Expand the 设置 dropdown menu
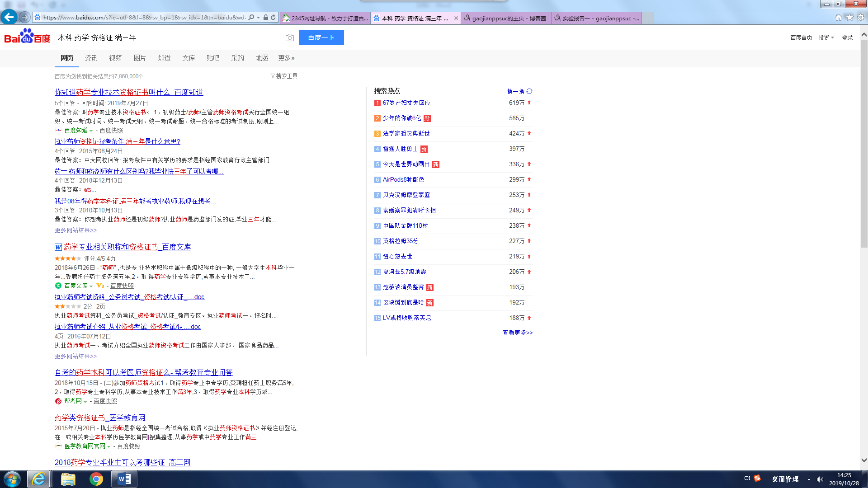Viewport: 868px width, 488px height. (x=826, y=38)
